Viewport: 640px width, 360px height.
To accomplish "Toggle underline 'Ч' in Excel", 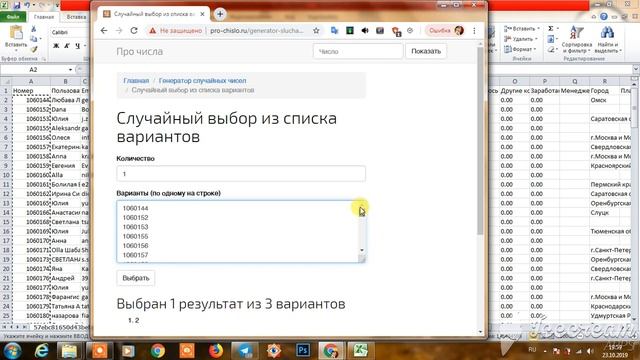I will (x=78, y=46).
